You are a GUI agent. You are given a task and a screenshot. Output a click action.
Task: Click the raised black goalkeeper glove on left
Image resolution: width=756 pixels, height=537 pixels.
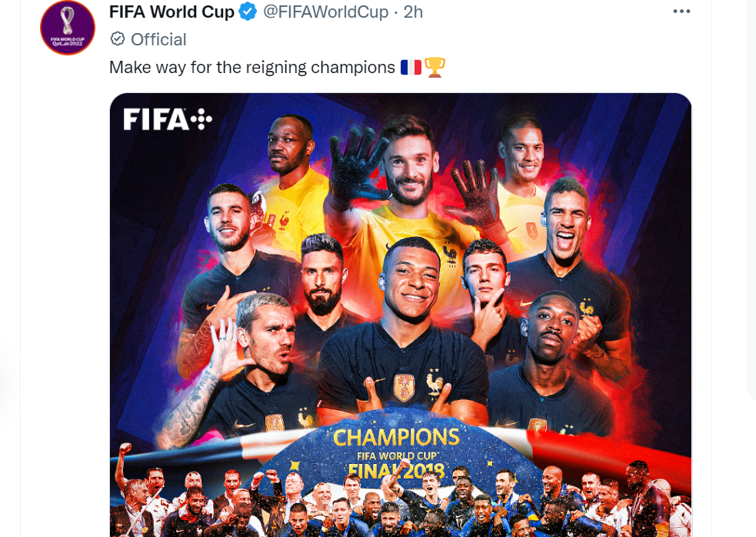point(357,168)
